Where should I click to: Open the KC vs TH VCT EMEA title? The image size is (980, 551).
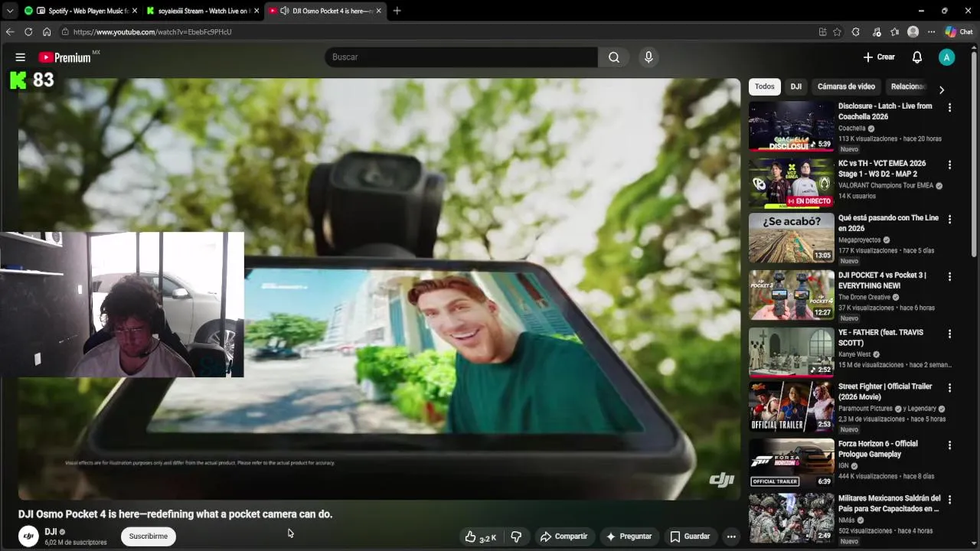pyautogui.click(x=882, y=168)
